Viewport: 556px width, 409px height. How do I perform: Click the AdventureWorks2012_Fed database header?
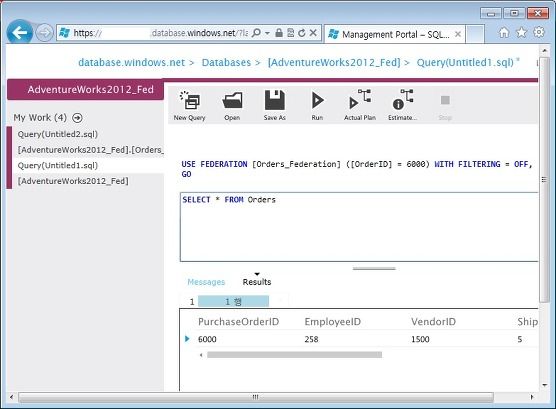tap(85, 89)
